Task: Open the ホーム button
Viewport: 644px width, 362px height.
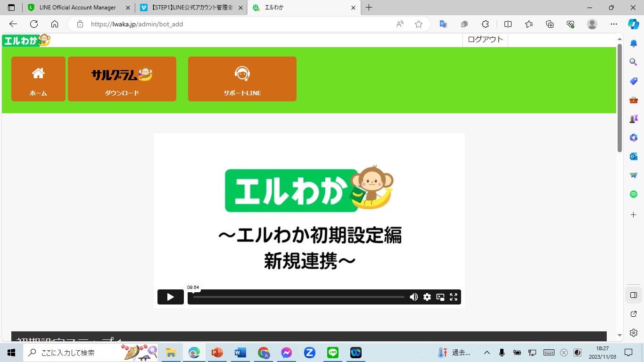Action: point(38,79)
